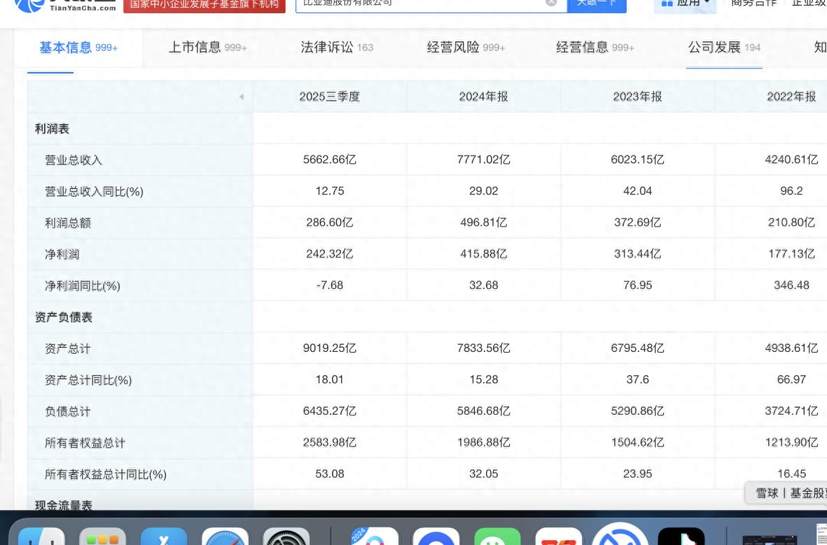The height and width of the screenshot is (545, 827).
Task: Open the 商务合作 link
Action: coord(753,4)
